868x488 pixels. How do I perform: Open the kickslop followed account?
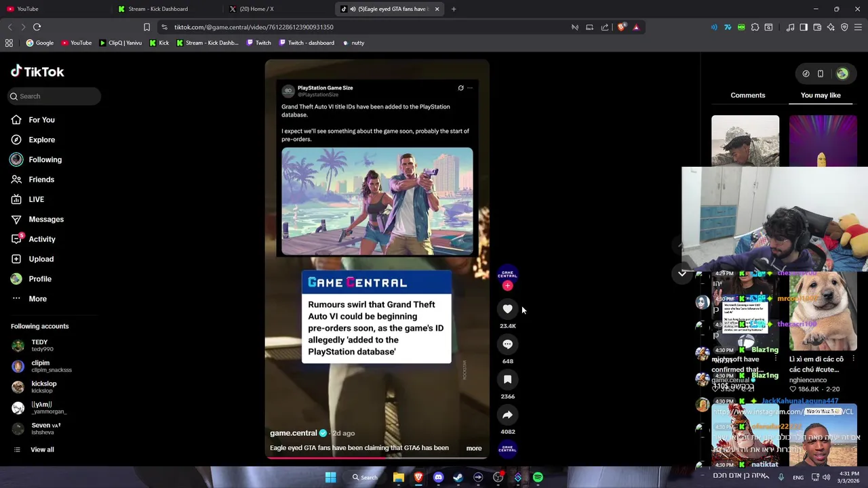pyautogui.click(x=43, y=387)
